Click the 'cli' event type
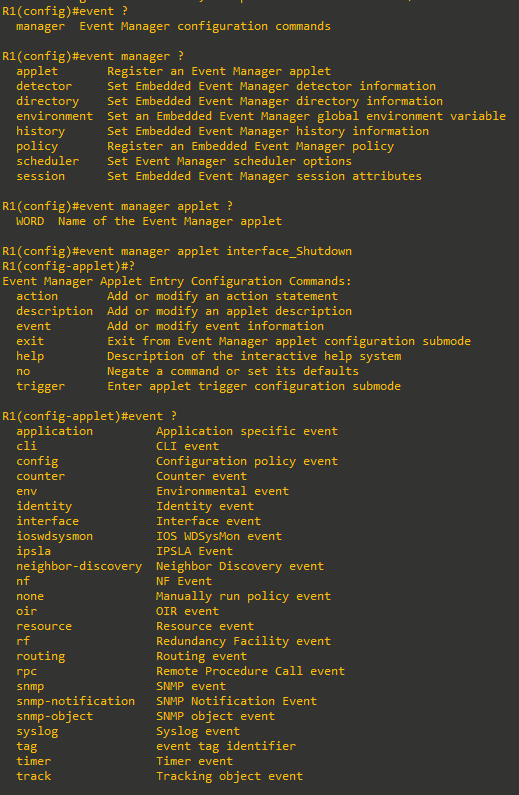The height and width of the screenshot is (795, 519). pos(26,446)
